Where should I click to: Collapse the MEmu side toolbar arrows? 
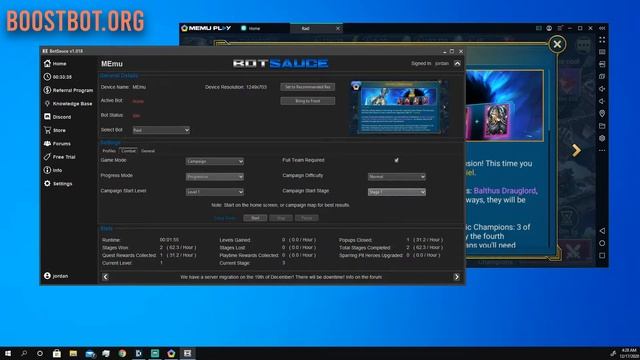[602, 28]
